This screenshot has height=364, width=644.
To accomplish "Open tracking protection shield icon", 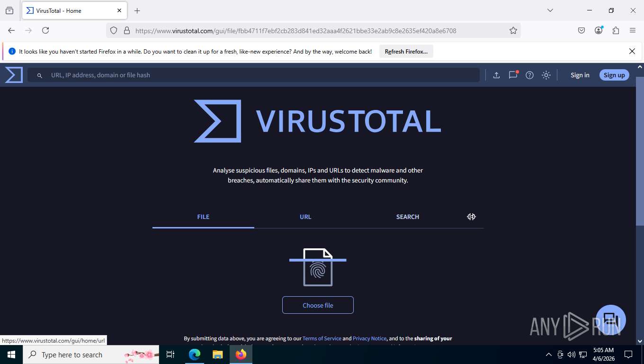I will pyautogui.click(x=114, y=30).
